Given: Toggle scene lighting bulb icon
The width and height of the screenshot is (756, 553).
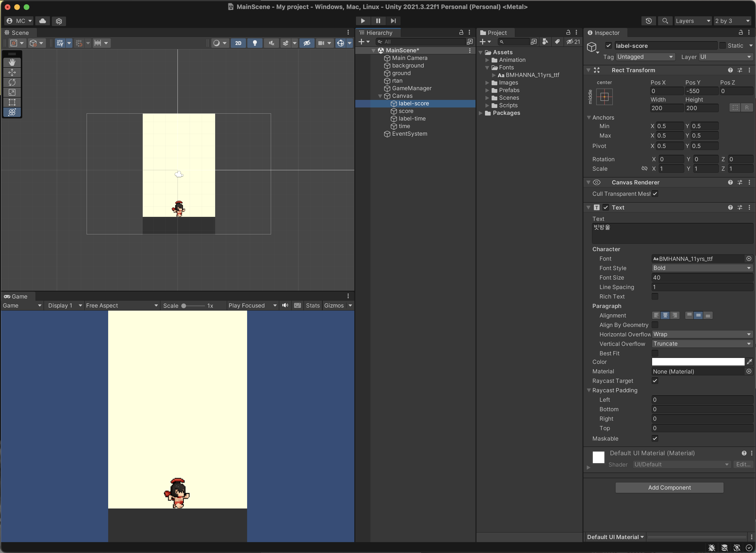Looking at the screenshot, I should coord(255,43).
